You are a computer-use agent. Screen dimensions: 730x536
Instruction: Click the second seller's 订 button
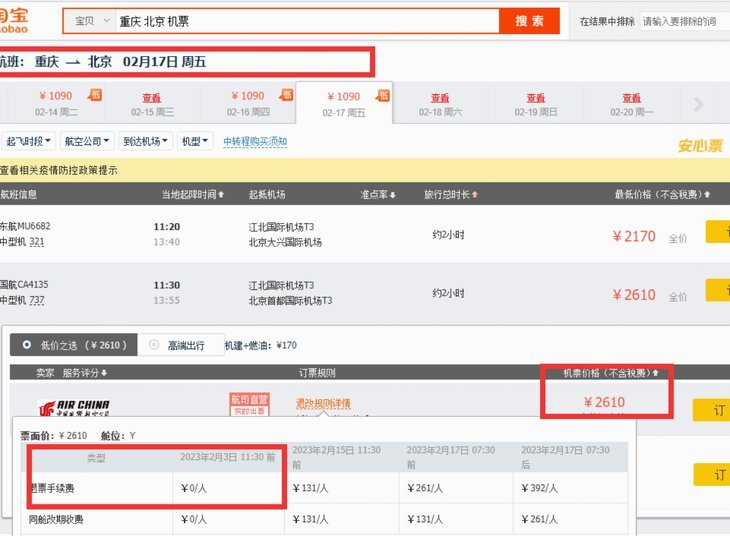coord(711,475)
